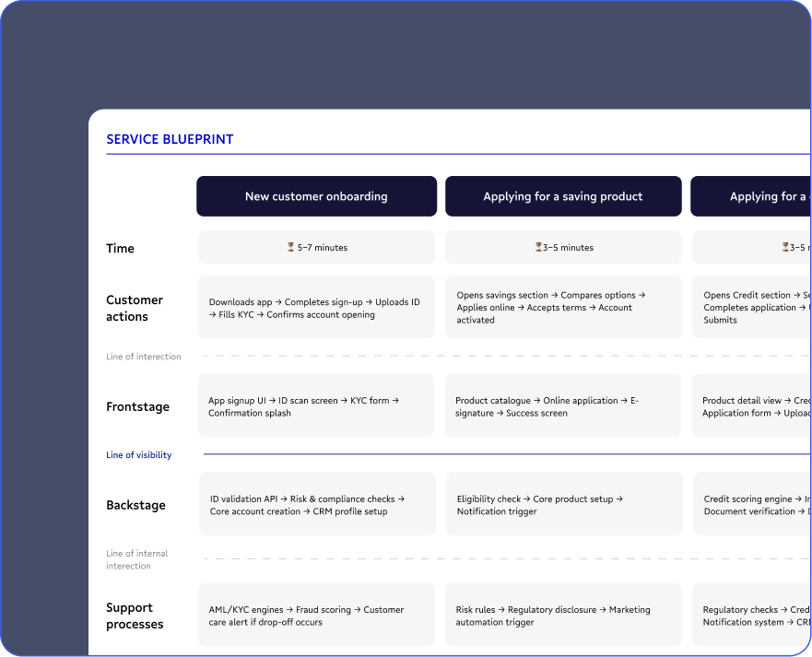Click the blue "Line of visibility" label
This screenshot has height=657, width=812.
(139, 454)
